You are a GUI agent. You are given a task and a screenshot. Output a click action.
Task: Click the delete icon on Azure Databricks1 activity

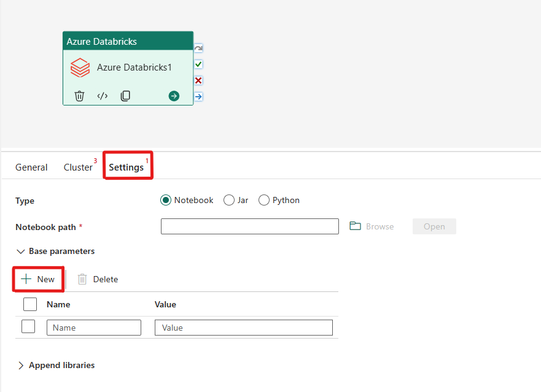[79, 96]
